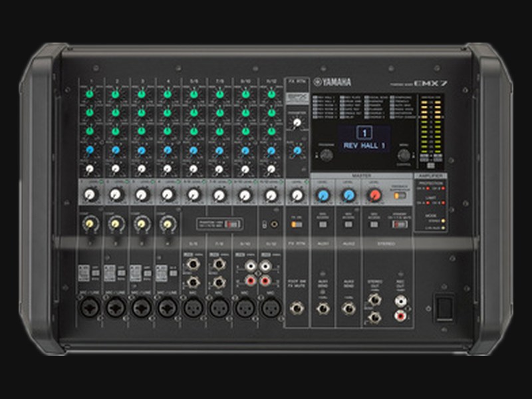Click the FX RTN white LEVEL knob
Screen dimensions: 532x399
click(297, 195)
